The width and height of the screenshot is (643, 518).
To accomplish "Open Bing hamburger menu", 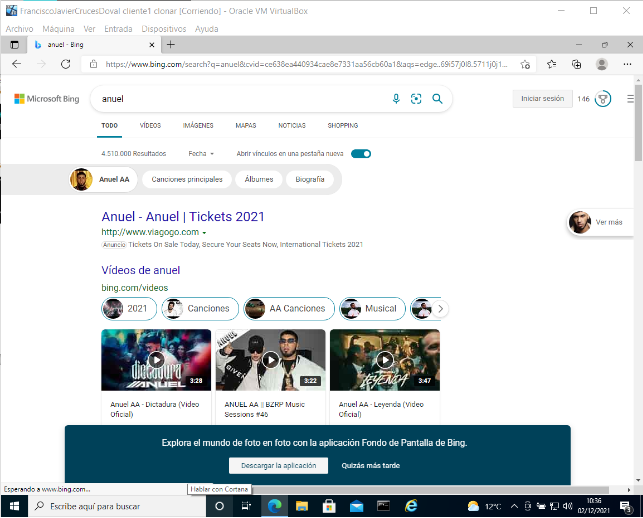I will click(x=630, y=99).
